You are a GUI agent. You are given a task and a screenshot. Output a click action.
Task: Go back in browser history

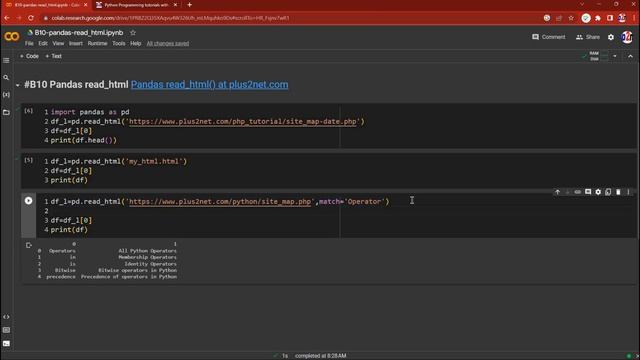(7, 18)
